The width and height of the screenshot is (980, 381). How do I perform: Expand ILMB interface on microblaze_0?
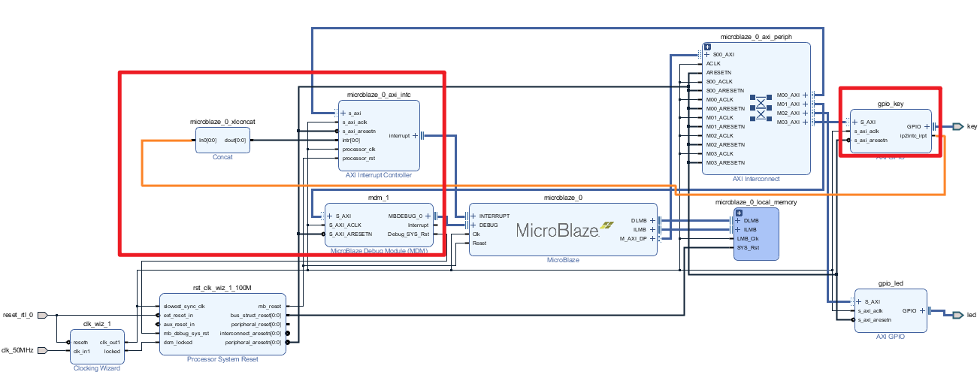point(652,230)
